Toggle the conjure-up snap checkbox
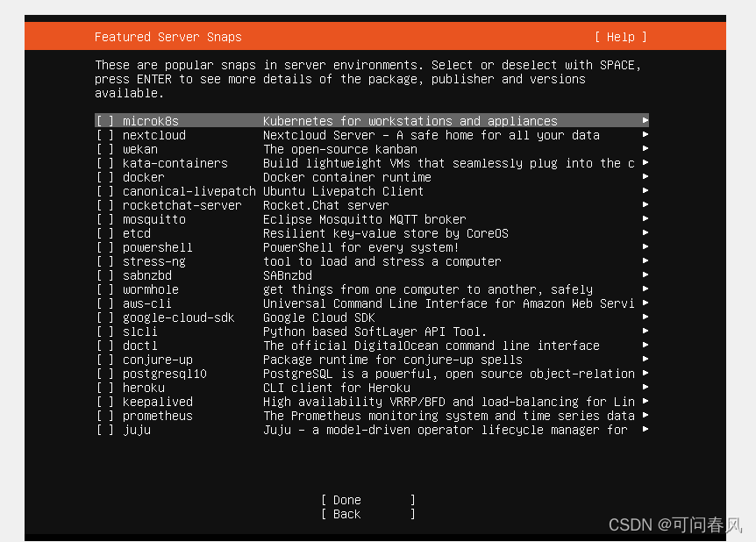Image resolution: width=756 pixels, height=542 pixels. (105, 360)
